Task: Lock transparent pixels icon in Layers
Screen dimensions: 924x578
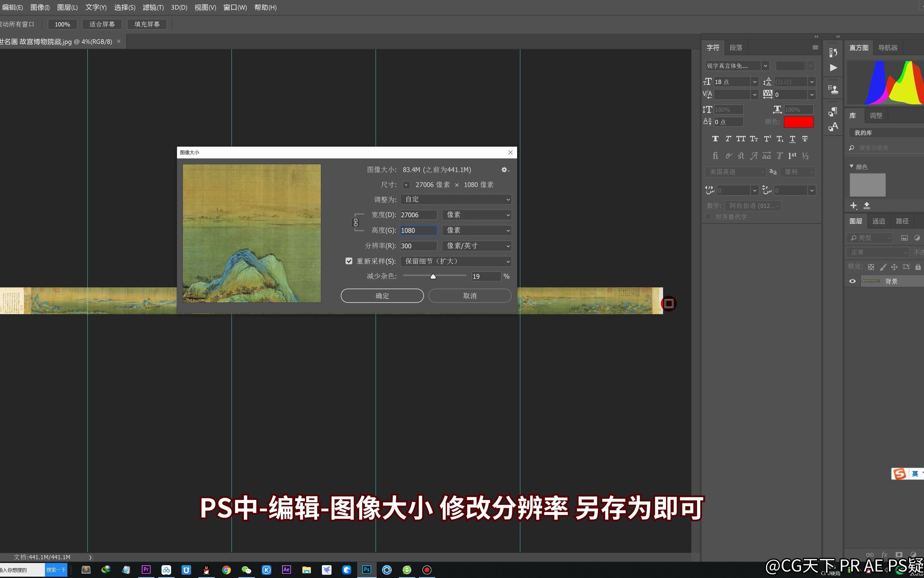Action: 871,267
